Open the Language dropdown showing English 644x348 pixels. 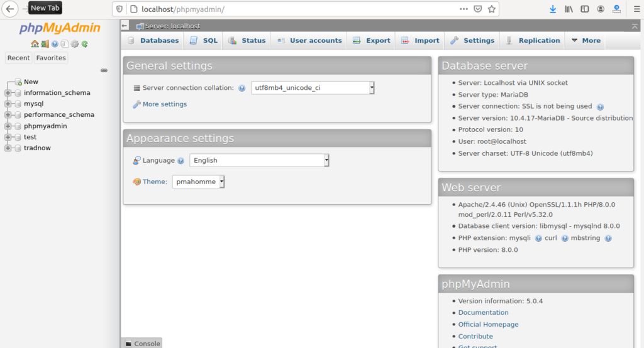(x=259, y=160)
